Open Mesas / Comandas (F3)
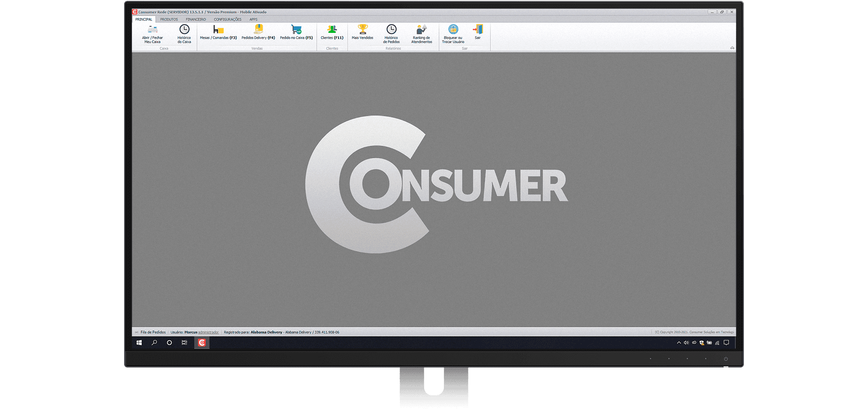Image resolution: width=868 pixels, height=412 pixels. pos(218,32)
